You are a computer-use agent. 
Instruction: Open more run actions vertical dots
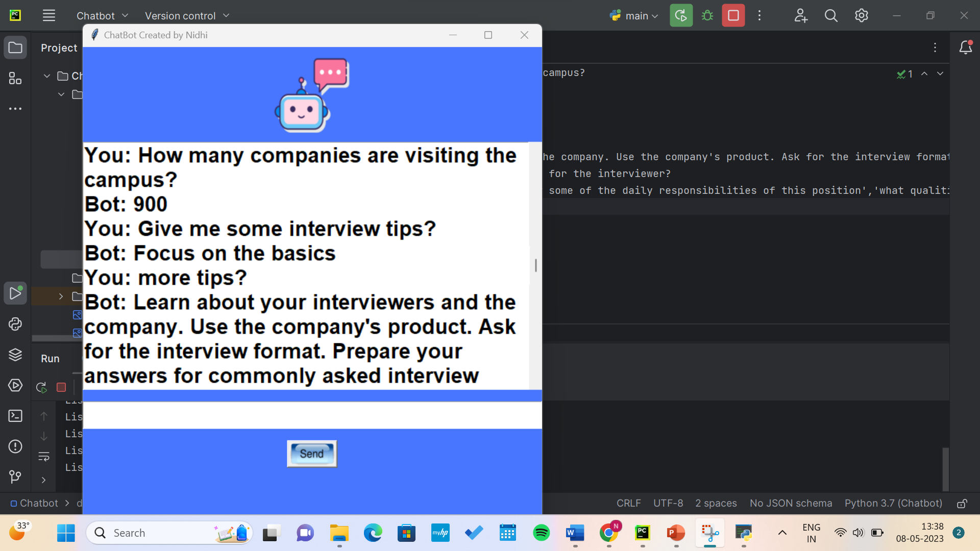[759, 15]
